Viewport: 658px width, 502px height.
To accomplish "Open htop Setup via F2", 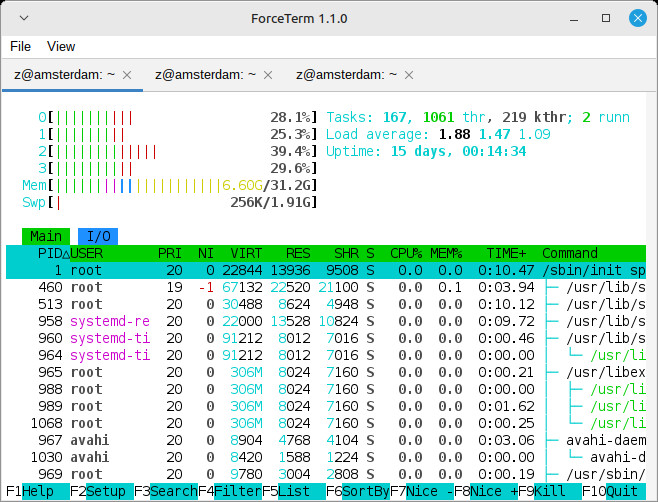I will point(100,491).
